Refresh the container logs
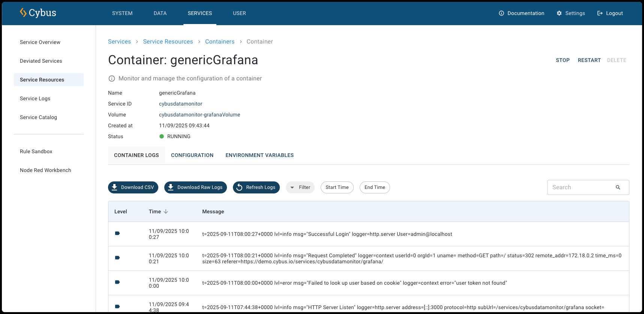 click(x=256, y=187)
